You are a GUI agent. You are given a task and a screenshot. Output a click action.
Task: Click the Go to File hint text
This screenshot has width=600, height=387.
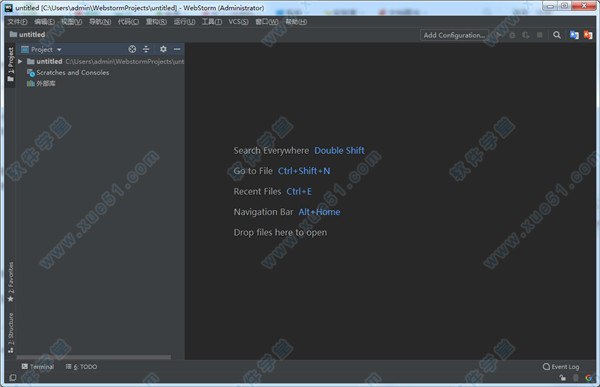[253, 171]
